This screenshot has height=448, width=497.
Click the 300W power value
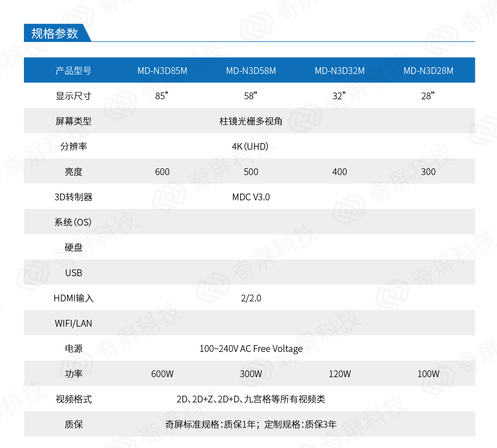251,374
